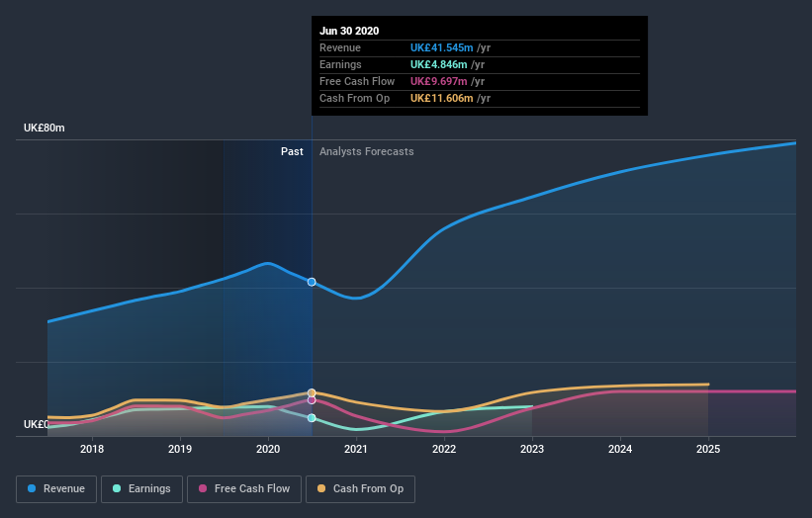Click the Revenue row label in tooltip
Screen dimensions: 812x518
[x=340, y=47]
